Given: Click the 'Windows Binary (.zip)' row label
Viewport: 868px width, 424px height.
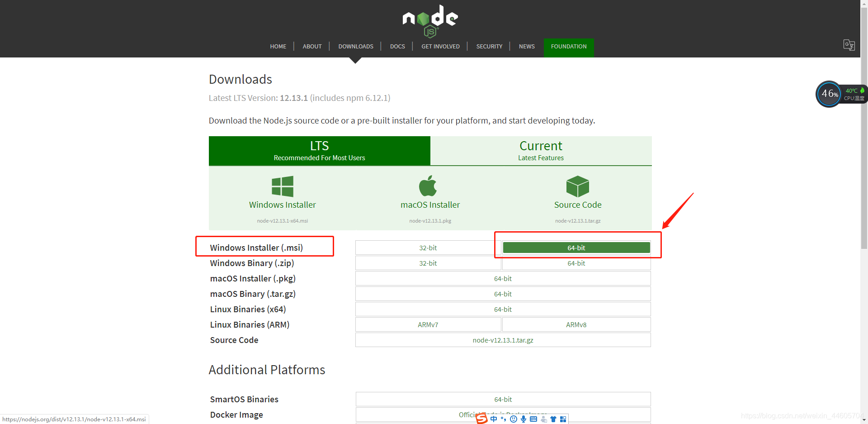Looking at the screenshot, I should 252,263.
